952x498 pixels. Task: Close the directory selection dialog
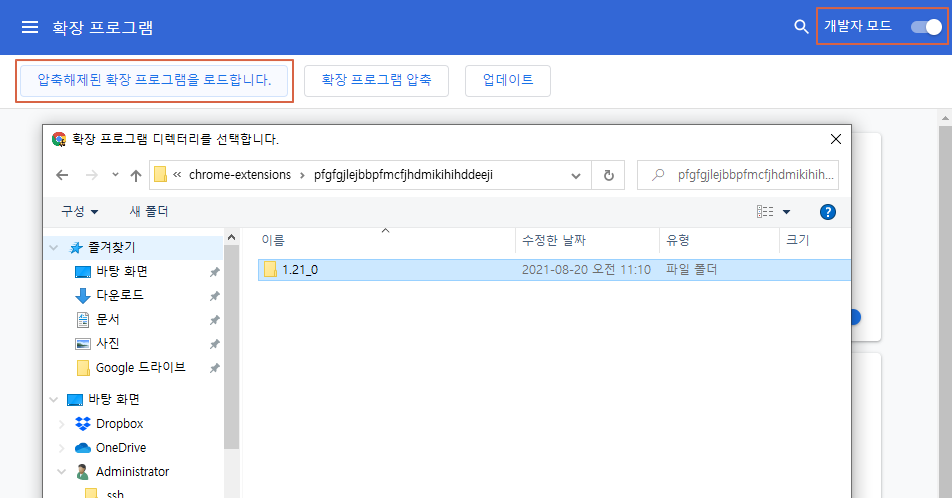coord(835,139)
